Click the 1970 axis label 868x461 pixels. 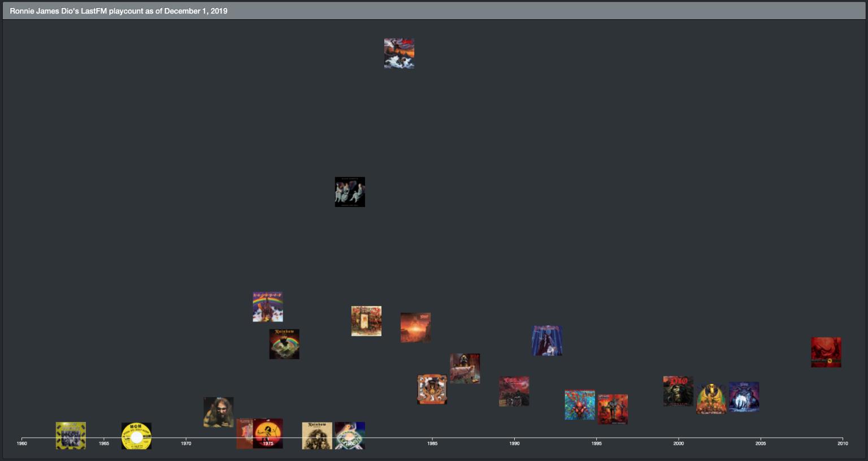coord(186,443)
